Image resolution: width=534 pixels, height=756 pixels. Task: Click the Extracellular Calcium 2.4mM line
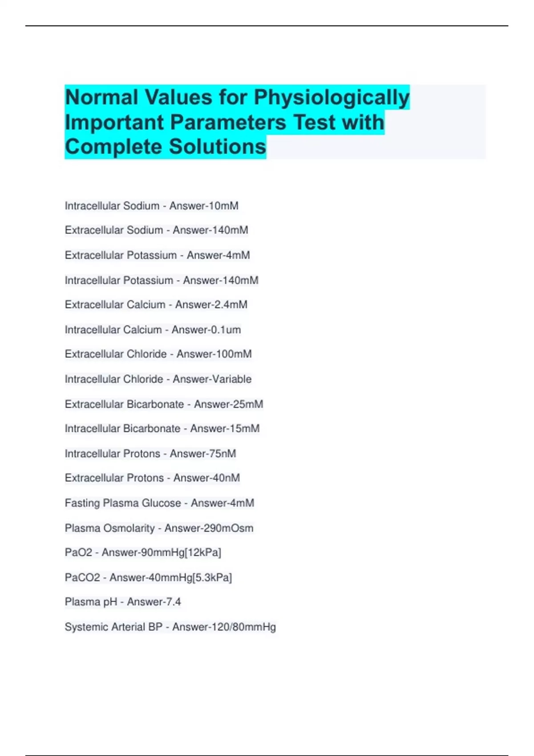[x=156, y=305]
